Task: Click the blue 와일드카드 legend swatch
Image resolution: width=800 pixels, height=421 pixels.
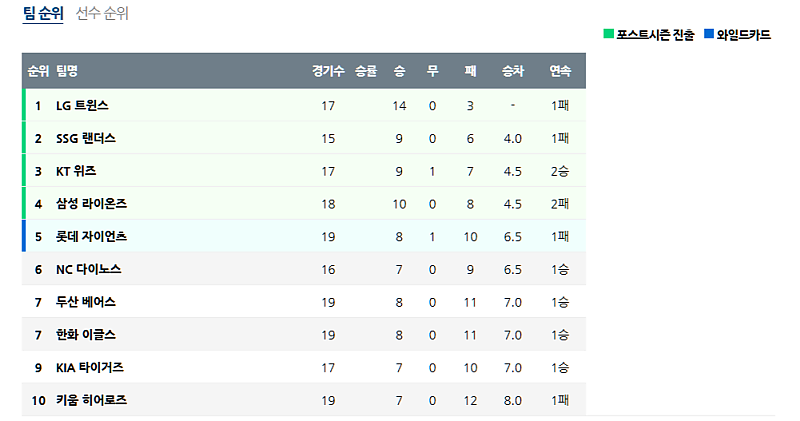Action: 709,34
